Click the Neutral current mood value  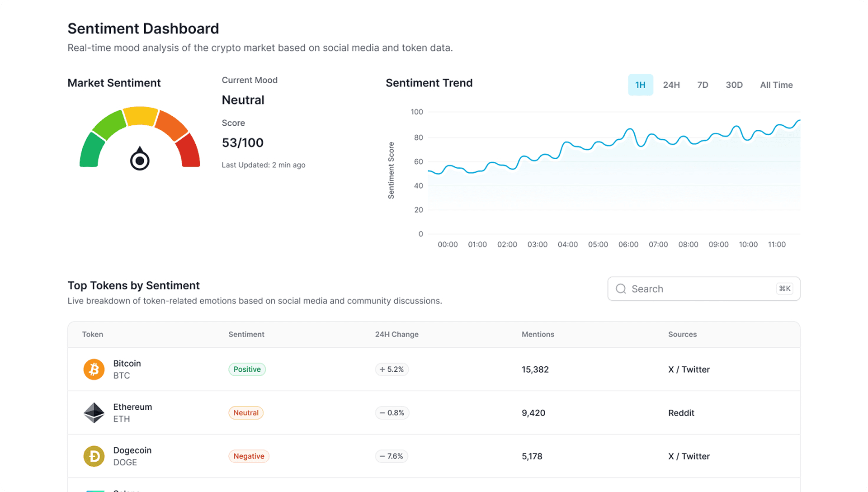coord(243,100)
